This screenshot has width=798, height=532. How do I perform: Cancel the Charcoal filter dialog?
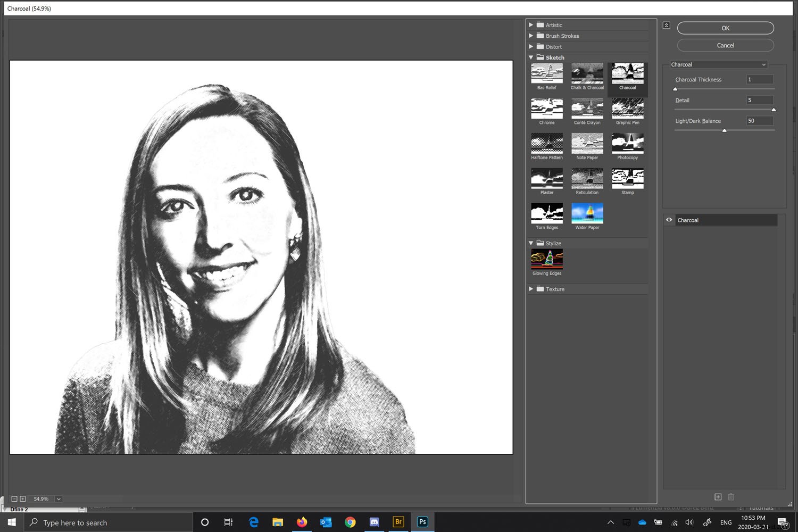[725, 45]
